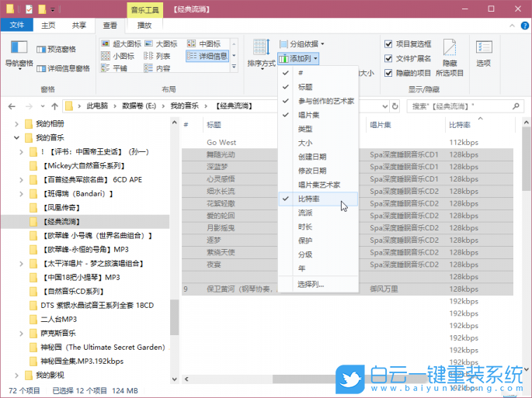Screen dimensions: 532x398
Task: Click Add columns (添加列) dropdown button
Action: click(x=298, y=58)
